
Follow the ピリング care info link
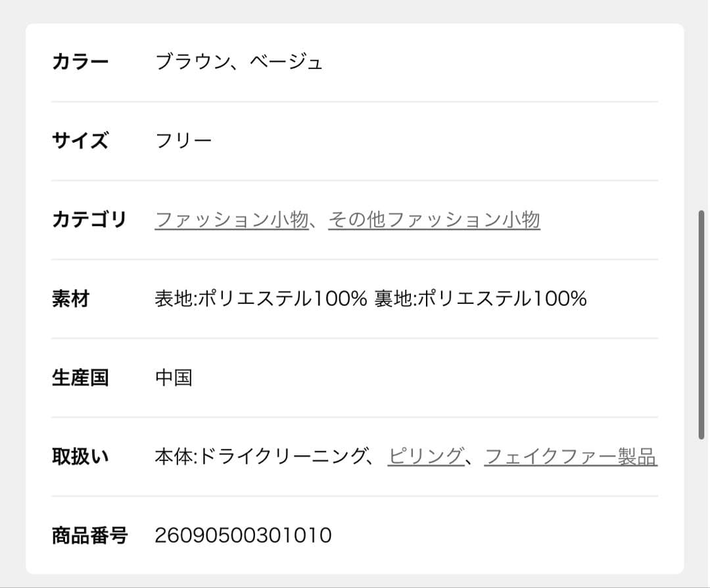coord(425,456)
